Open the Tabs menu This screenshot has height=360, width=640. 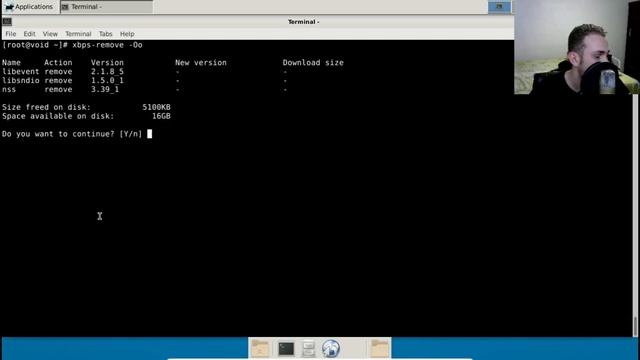pos(105,34)
